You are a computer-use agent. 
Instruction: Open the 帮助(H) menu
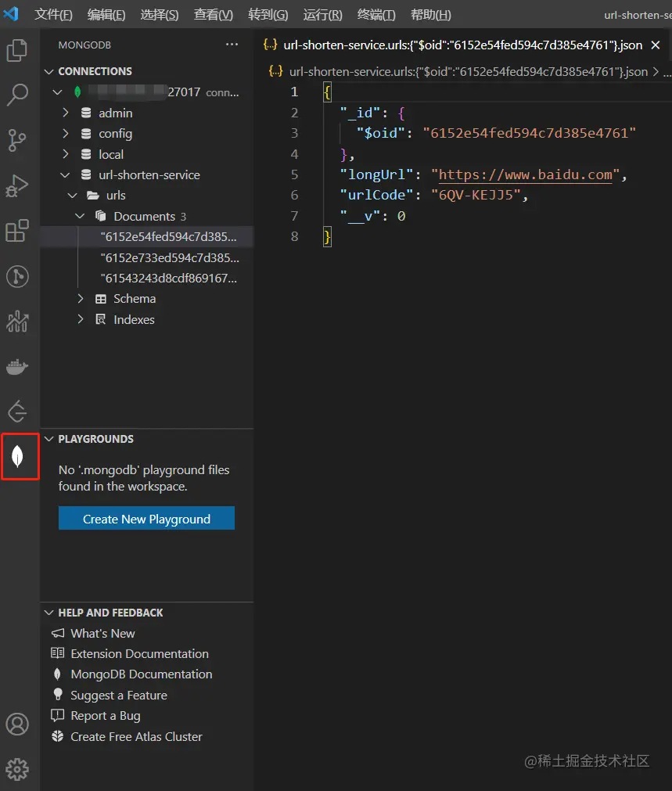431,15
